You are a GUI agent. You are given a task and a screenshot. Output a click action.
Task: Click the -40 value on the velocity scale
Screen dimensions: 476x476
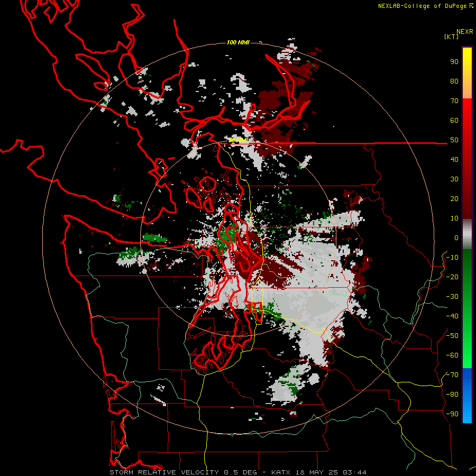pyautogui.click(x=452, y=316)
